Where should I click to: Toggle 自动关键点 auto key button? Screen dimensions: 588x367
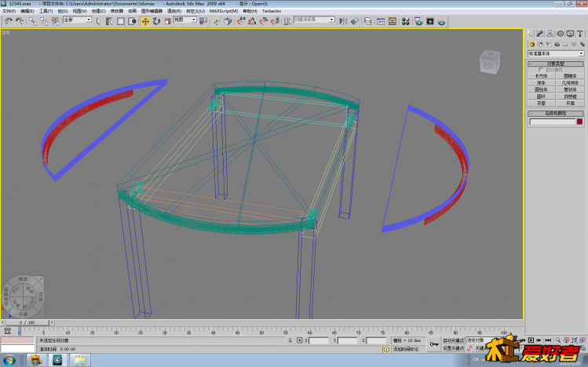tap(453, 340)
